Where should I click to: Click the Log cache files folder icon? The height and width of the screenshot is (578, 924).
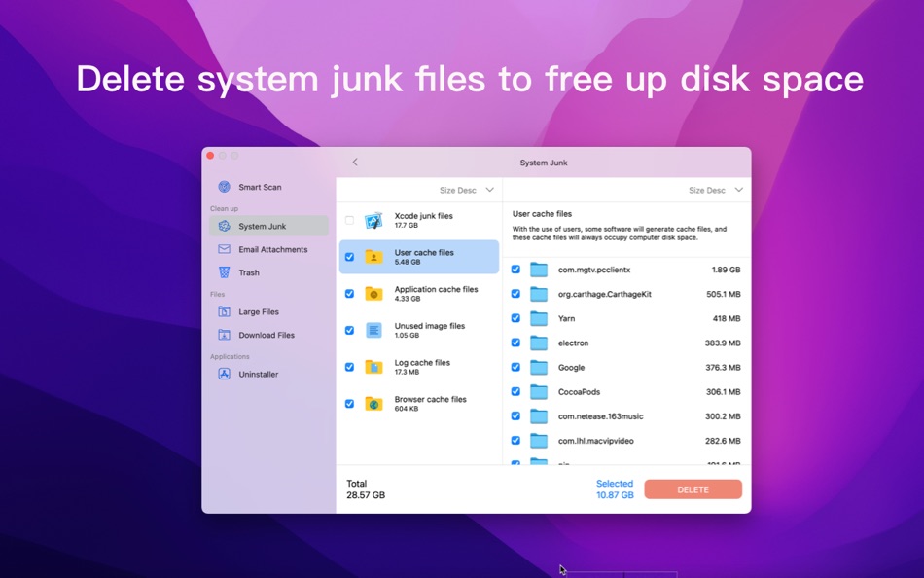click(x=373, y=367)
